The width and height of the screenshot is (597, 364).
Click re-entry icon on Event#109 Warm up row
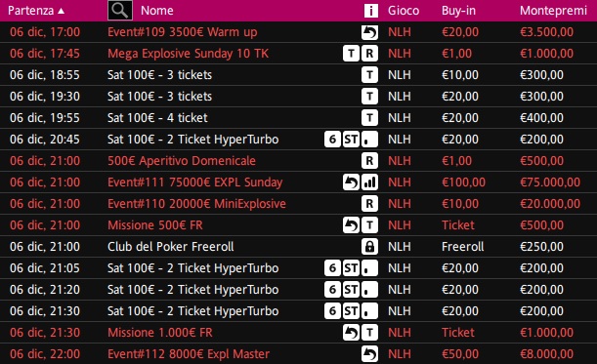click(369, 32)
